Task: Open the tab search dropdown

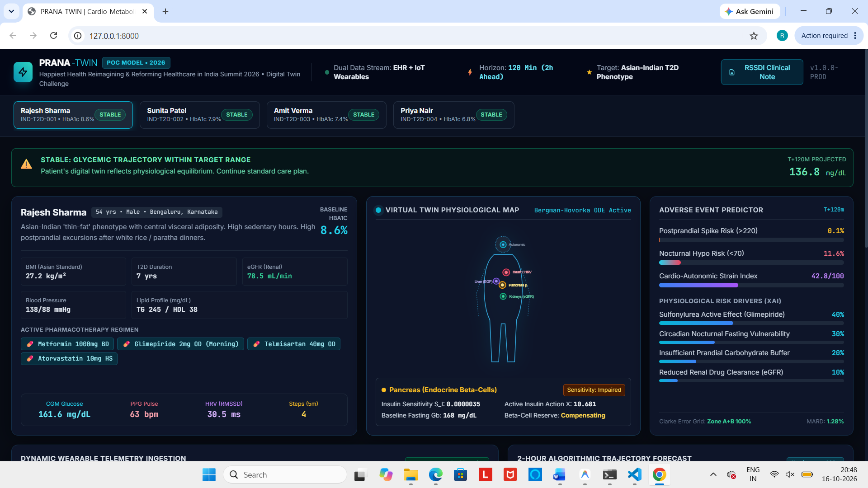Action: click(11, 11)
